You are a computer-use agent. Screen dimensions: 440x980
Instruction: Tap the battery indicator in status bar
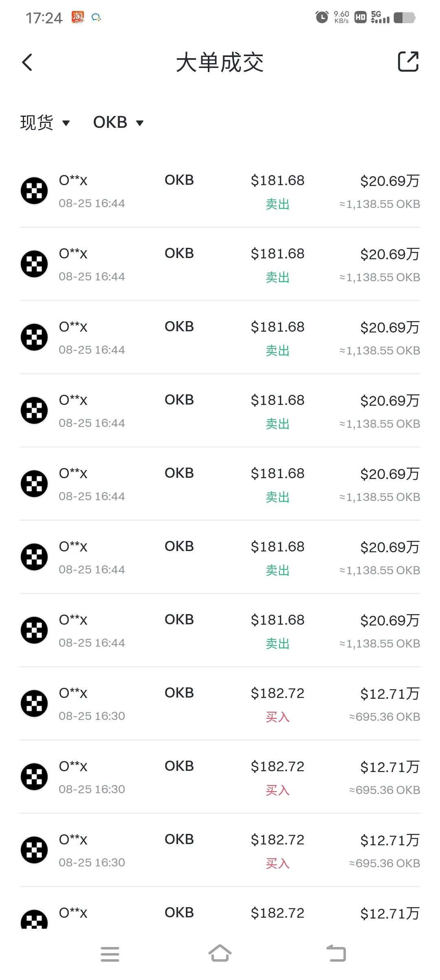[x=405, y=17]
